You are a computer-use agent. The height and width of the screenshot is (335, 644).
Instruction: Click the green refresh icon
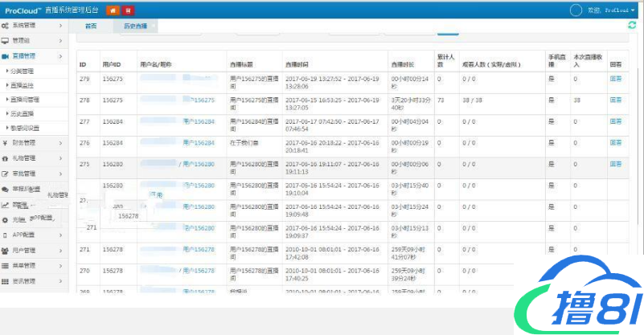632,26
